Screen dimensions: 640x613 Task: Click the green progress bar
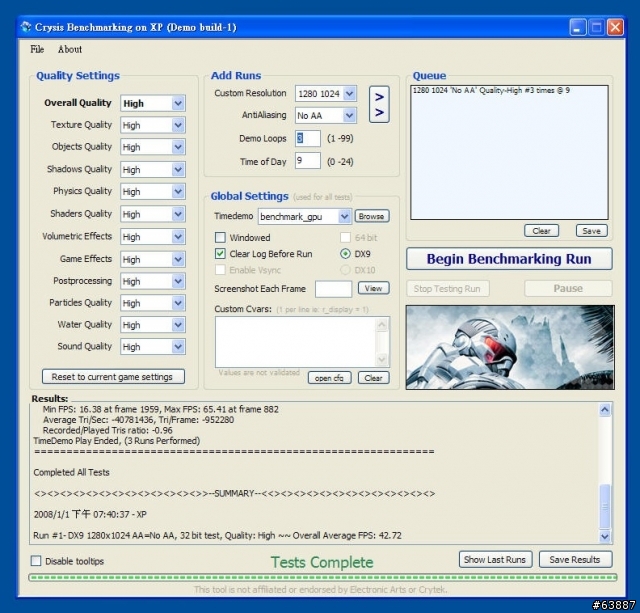pos(322,577)
